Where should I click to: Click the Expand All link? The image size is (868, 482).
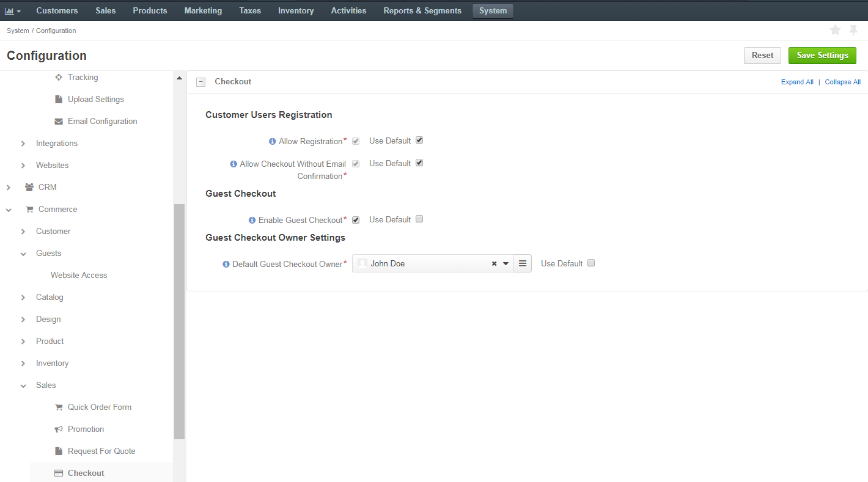pos(797,82)
